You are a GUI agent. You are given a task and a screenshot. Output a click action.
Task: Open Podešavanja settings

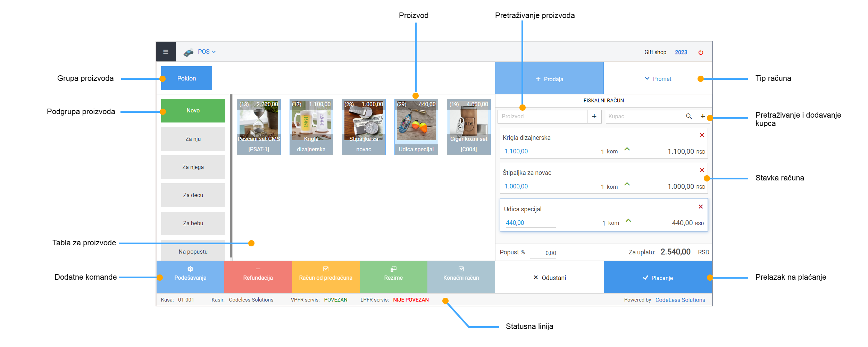coord(190,277)
